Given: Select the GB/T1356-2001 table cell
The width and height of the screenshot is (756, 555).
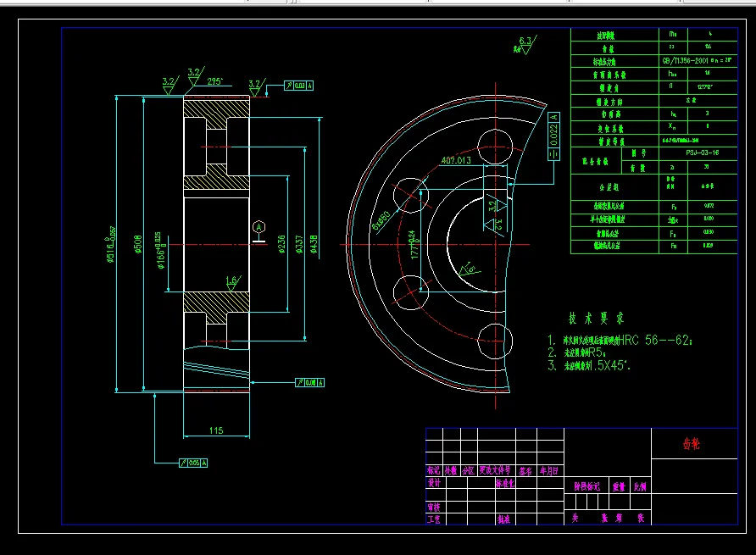Looking at the screenshot, I should 698,61.
